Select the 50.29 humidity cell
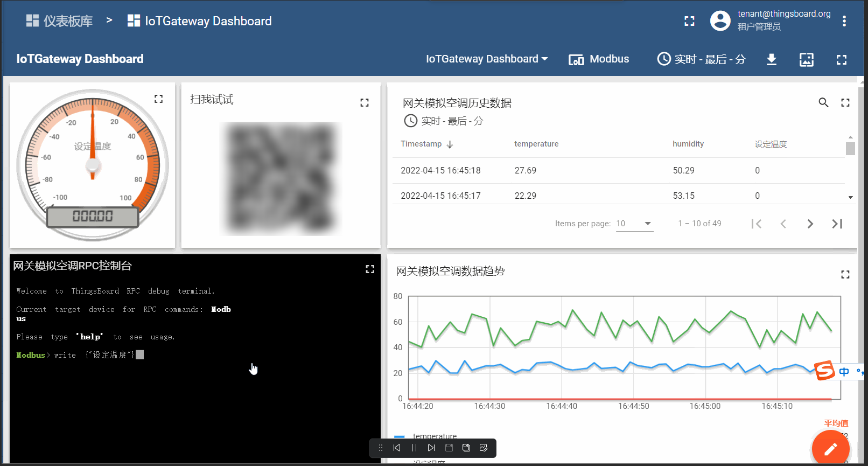Screen dimensions: 868x466 pyautogui.click(x=683, y=170)
